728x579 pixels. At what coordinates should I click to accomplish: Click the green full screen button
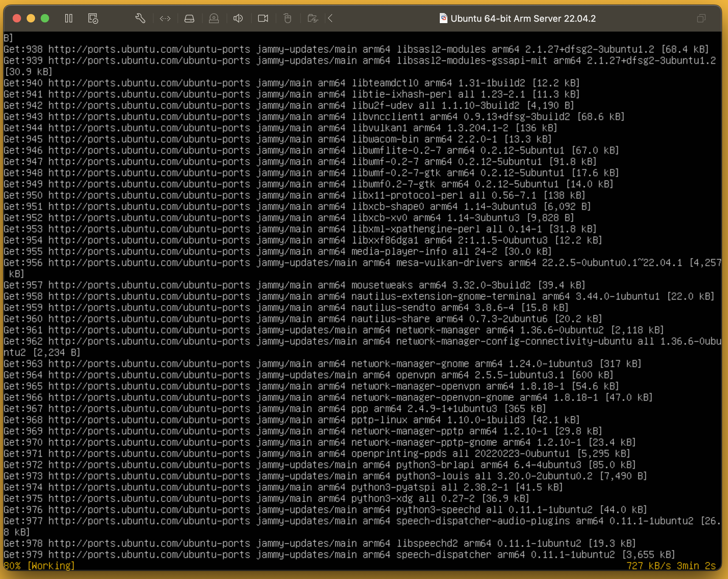click(x=45, y=18)
